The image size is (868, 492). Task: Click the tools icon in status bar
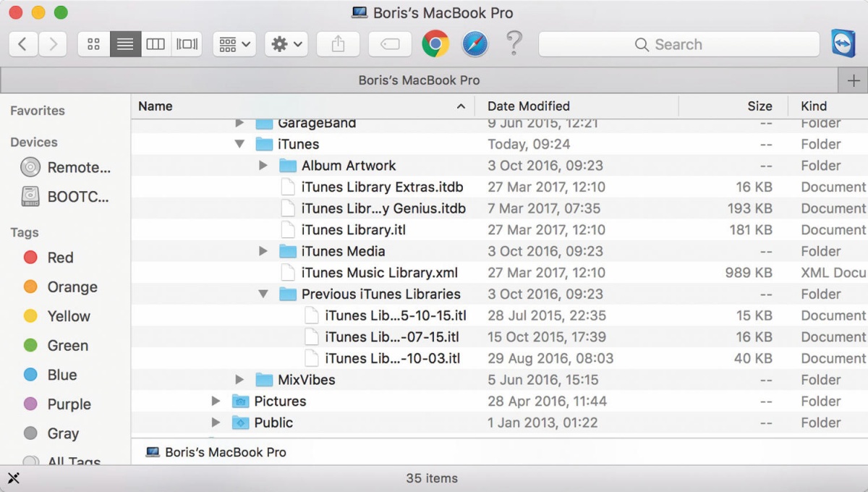13,478
